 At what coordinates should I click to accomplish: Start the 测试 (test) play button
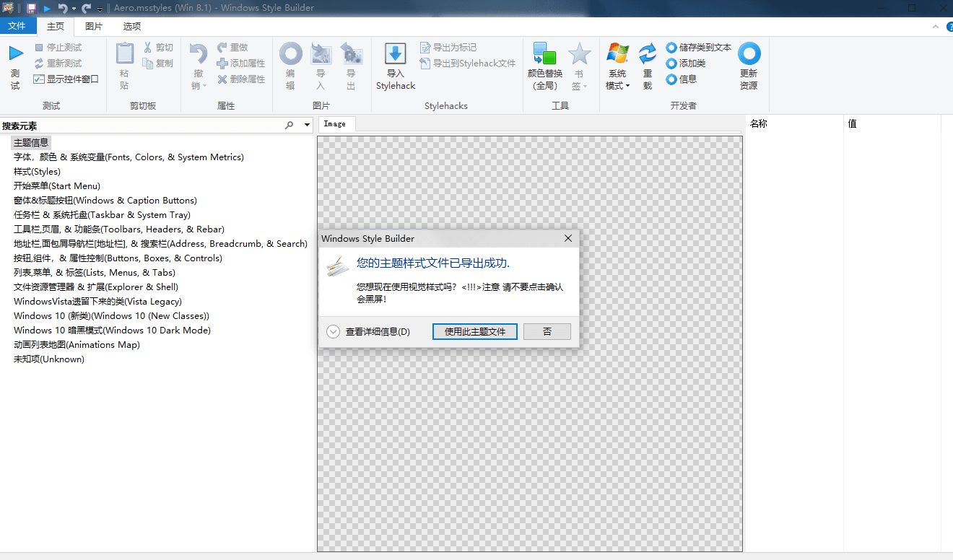pyautogui.click(x=16, y=53)
